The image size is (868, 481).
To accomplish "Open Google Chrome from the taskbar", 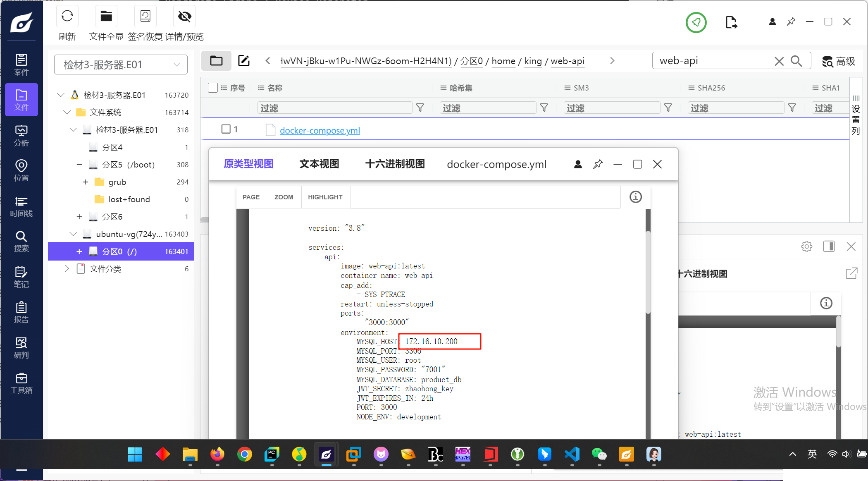I will [244, 455].
